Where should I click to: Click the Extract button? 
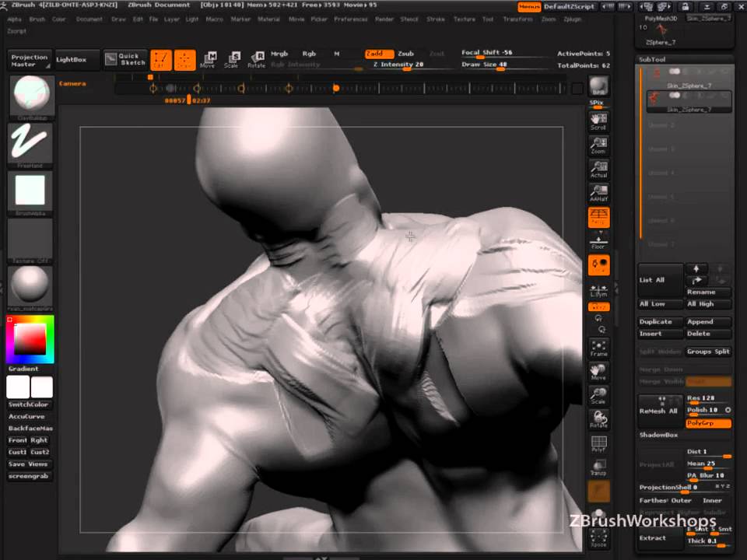(x=661, y=537)
